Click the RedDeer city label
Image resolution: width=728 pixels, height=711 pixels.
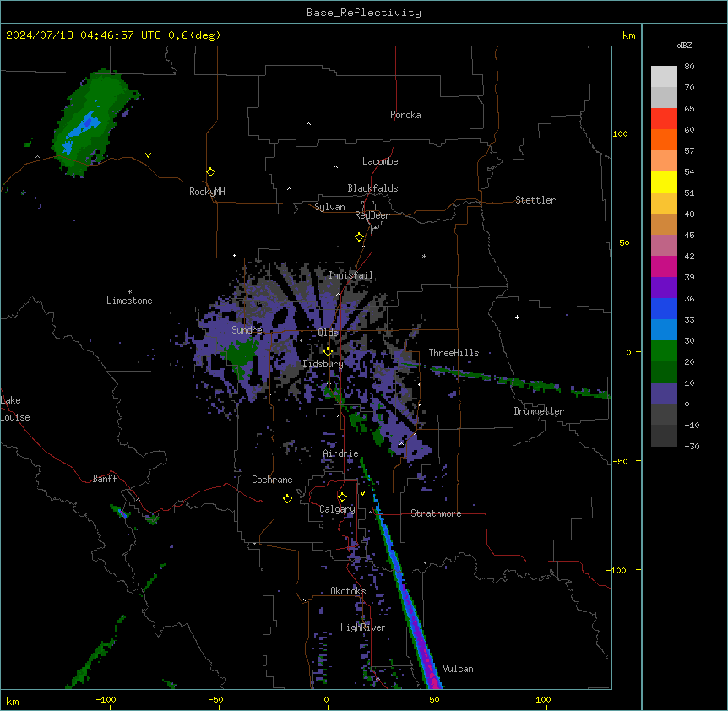coord(372,215)
